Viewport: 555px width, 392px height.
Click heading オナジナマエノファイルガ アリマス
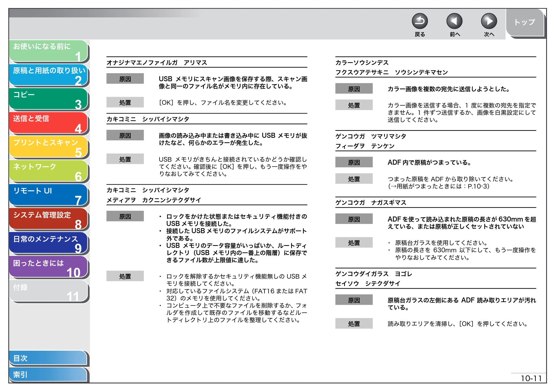click(x=157, y=63)
